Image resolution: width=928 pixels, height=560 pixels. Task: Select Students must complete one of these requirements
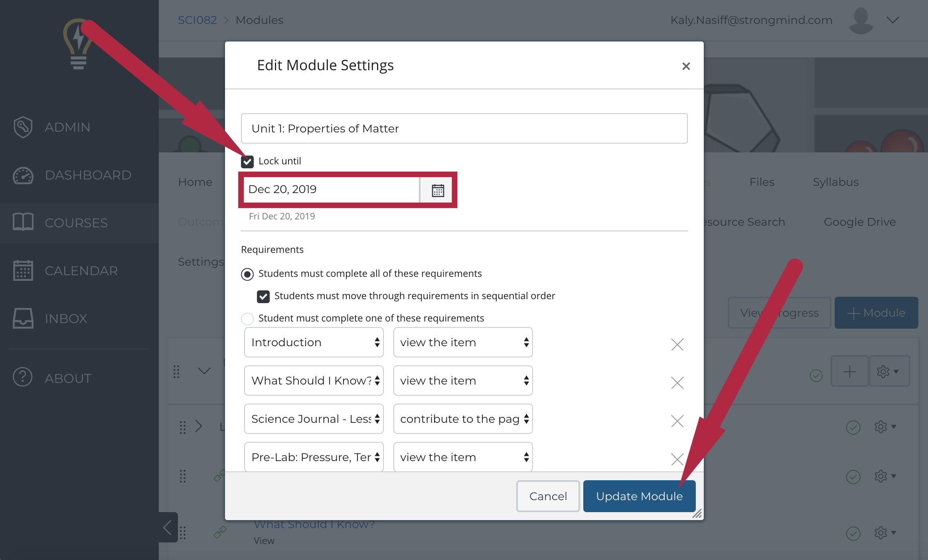pos(249,318)
